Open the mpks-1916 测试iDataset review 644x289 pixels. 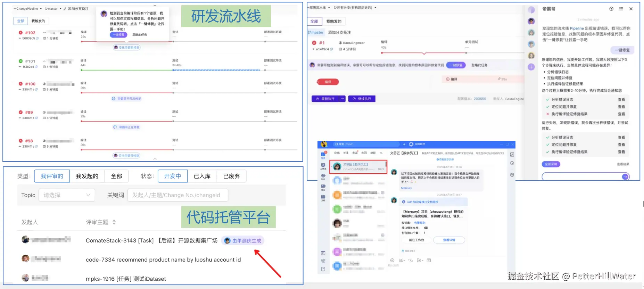pyautogui.click(x=126, y=279)
